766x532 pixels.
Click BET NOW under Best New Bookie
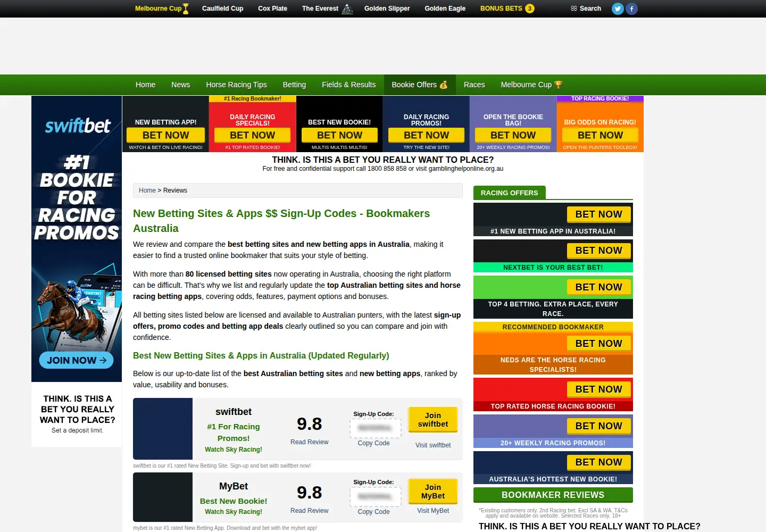click(339, 135)
